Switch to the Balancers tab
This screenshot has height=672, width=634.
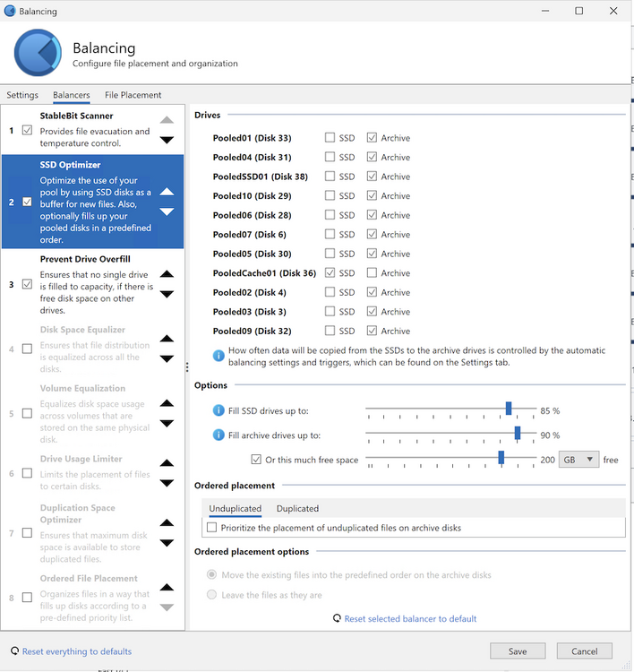click(x=71, y=95)
